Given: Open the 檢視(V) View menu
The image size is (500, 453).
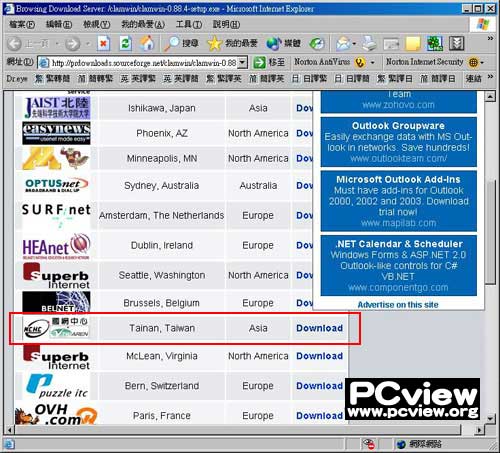Looking at the screenshot, I should [97, 24].
